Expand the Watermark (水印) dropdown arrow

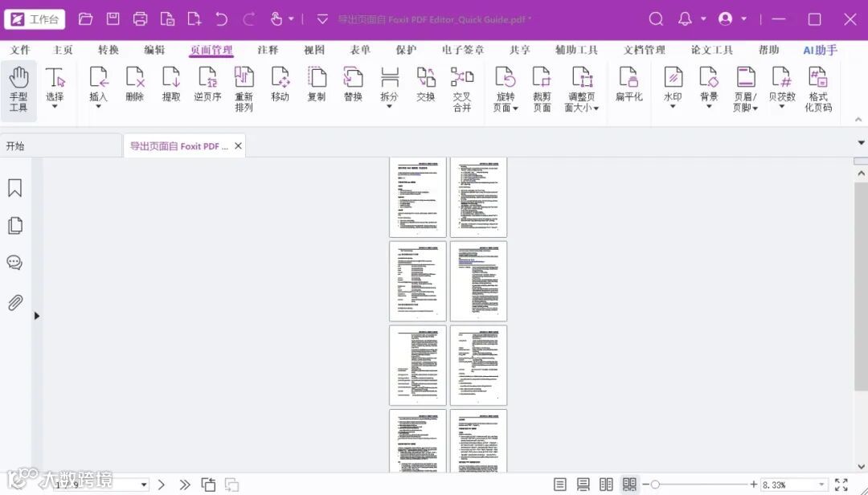click(674, 106)
